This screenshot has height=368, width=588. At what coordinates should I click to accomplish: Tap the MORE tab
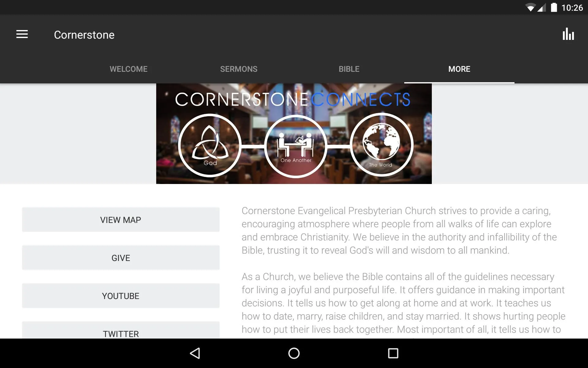459,69
